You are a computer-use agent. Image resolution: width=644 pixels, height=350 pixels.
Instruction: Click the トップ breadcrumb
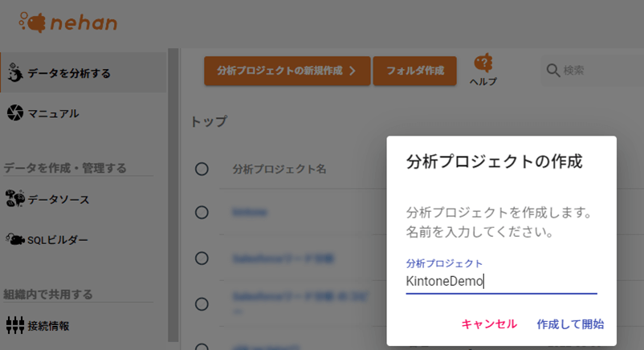(209, 121)
